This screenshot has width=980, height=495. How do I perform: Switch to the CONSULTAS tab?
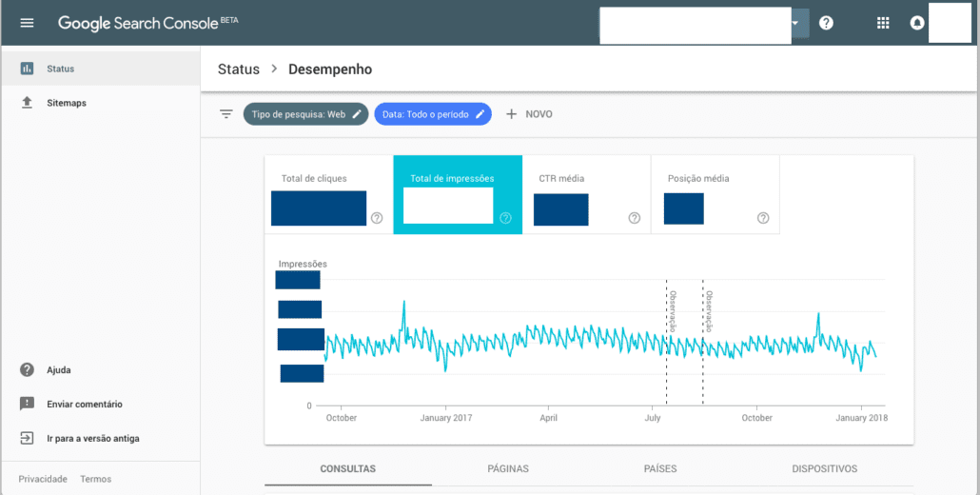tap(348, 468)
